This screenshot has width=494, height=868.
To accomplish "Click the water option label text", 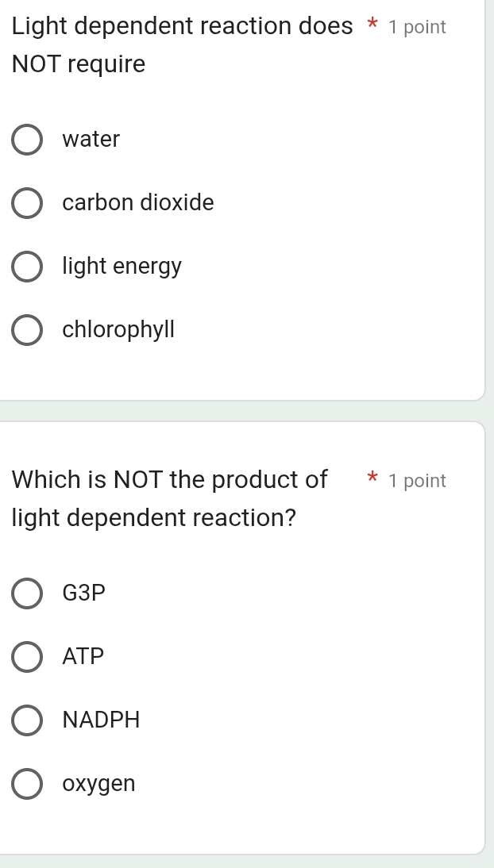I will tap(90, 140).
